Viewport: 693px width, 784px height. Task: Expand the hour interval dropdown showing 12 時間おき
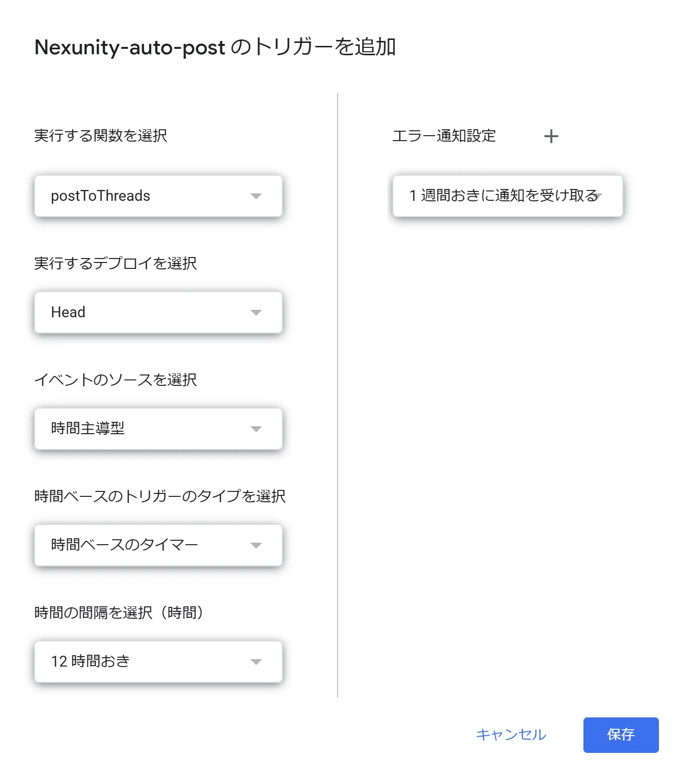pos(158,661)
